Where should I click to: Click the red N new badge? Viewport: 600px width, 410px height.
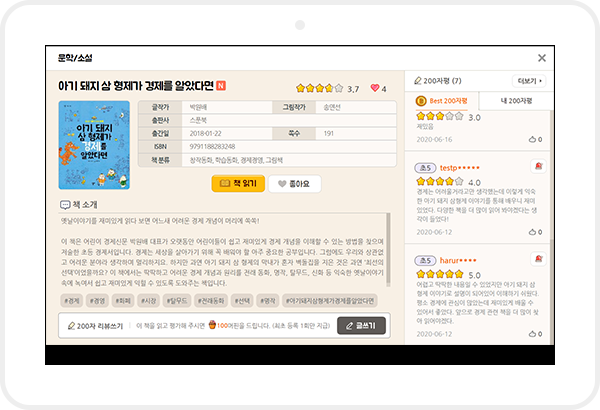click(x=221, y=85)
